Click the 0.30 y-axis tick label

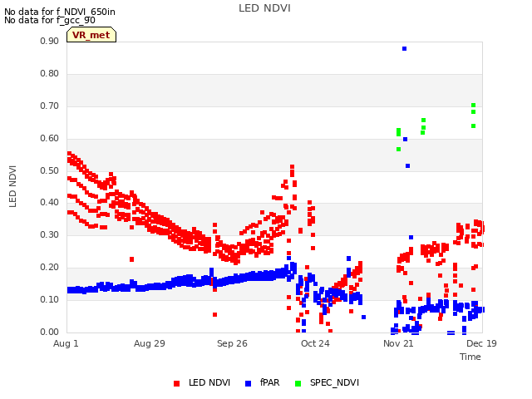tap(50, 234)
